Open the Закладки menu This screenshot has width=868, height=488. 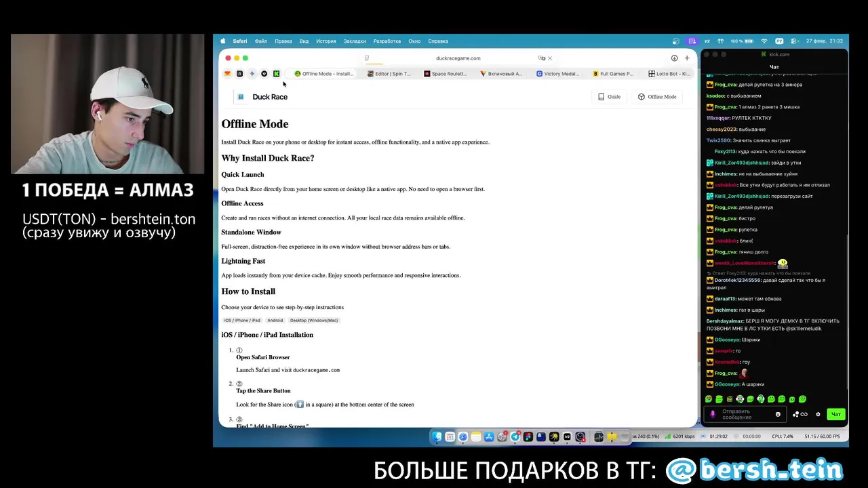click(x=355, y=41)
